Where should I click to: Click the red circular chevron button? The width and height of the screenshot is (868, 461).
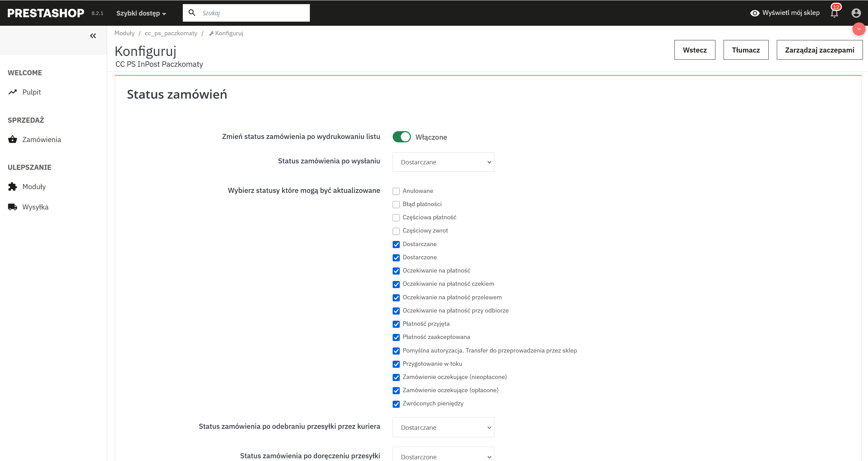point(859,29)
